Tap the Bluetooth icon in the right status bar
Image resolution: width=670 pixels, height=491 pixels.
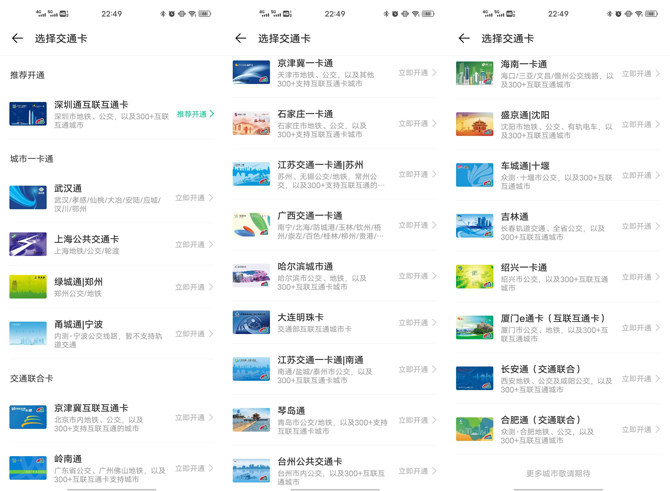pos(609,14)
